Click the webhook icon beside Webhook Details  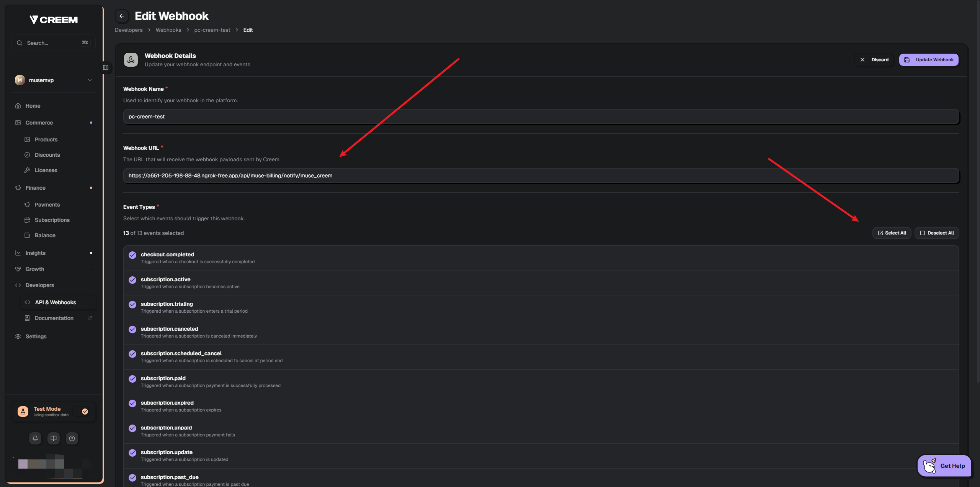[x=131, y=60]
